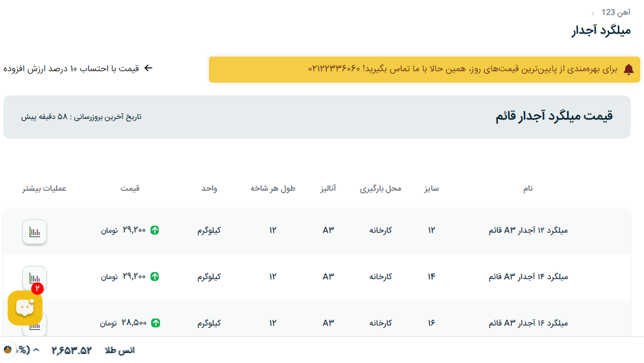Screen dimensions: 644x363
Task: Expand the gold ounce ticker chevron
Action: click(36, 350)
